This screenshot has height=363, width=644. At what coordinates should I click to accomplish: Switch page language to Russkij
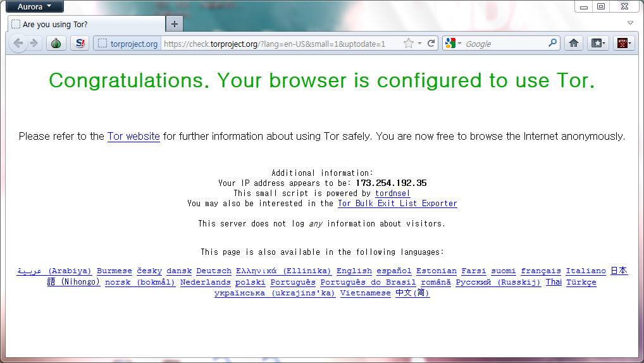[498, 282]
